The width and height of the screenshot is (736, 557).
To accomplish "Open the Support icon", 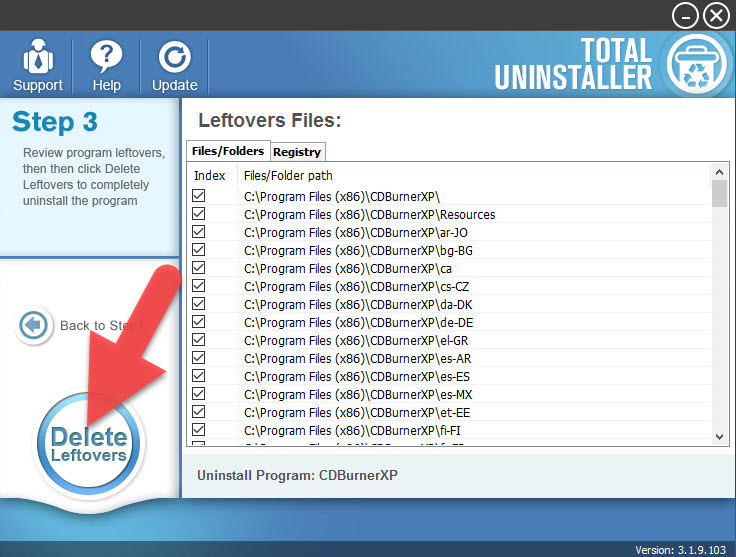I will coord(38,57).
